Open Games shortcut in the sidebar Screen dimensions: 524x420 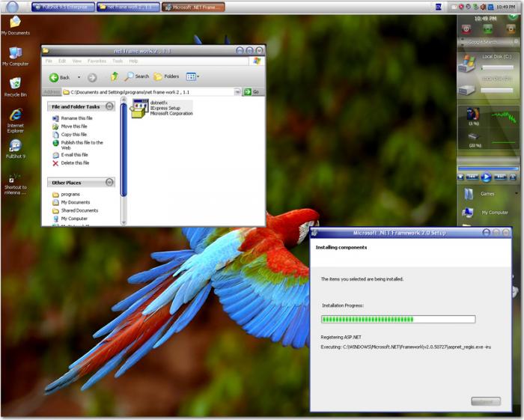tap(480, 194)
